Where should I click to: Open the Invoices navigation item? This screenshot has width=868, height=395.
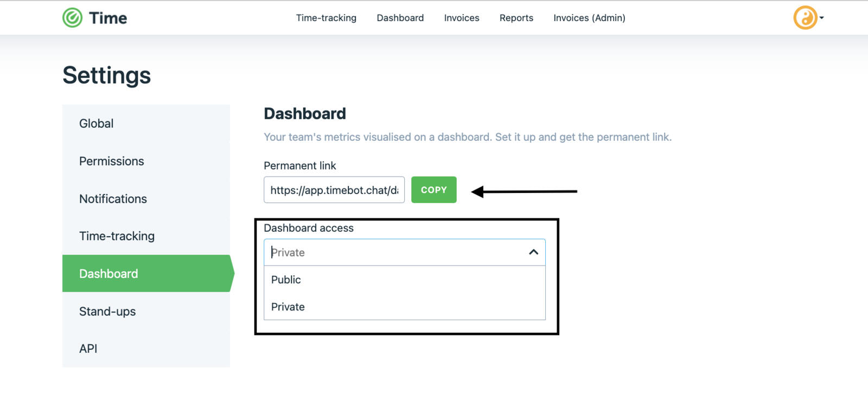462,18
